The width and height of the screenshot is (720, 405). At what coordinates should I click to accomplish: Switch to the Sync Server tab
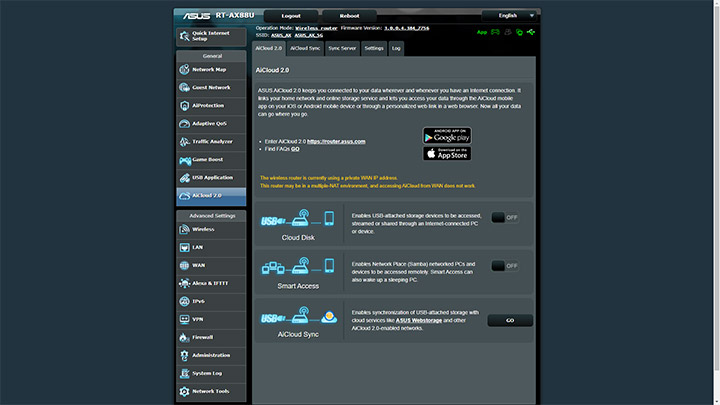342,48
